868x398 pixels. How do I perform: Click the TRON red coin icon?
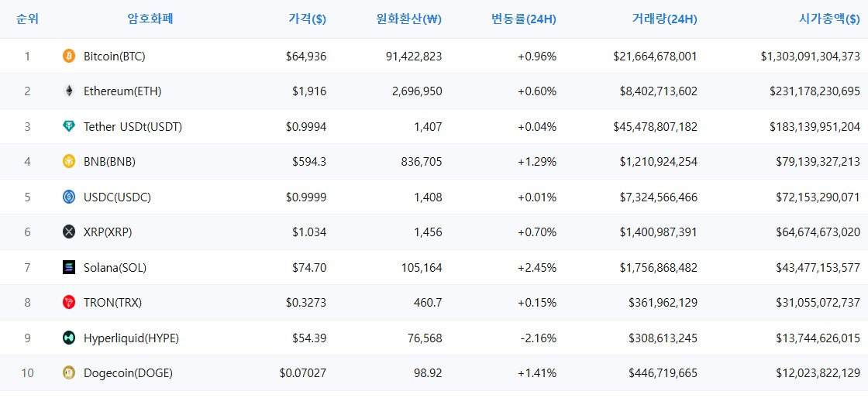(69, 302)
